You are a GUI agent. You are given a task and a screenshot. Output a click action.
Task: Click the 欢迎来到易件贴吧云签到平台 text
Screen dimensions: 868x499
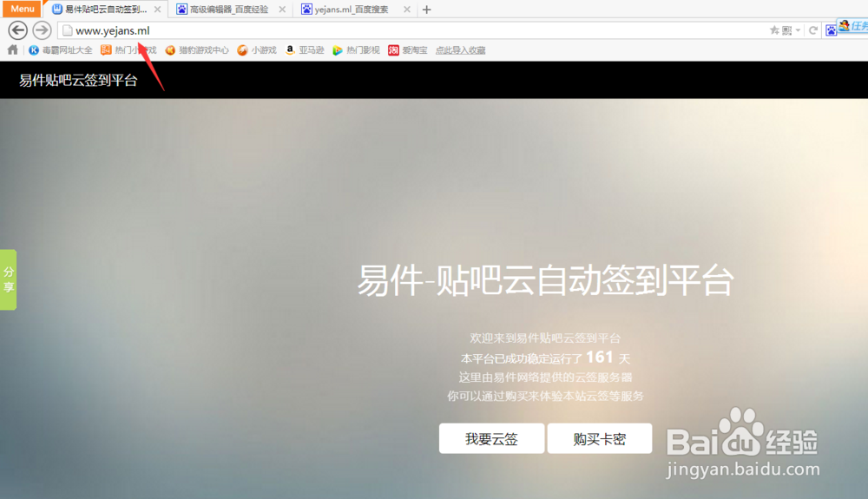tap(545, 338)
